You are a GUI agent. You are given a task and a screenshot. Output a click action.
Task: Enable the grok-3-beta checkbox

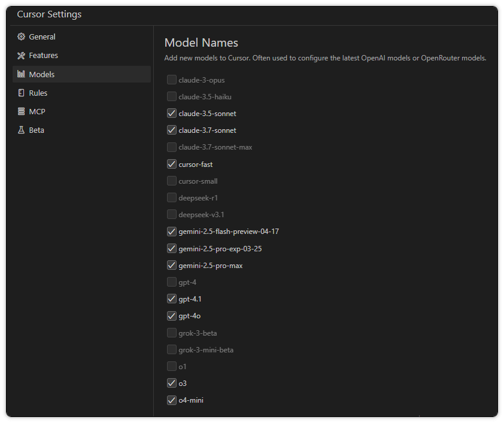coord(172,333)
